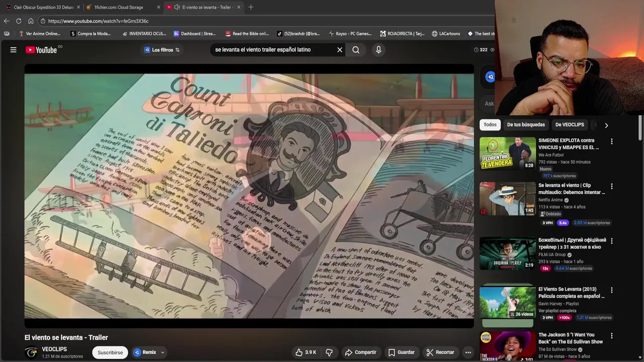Reload the page
Image resolution: width=644 pixels, height=362 pixels.
pyautogui.click(x=19, y=21)
